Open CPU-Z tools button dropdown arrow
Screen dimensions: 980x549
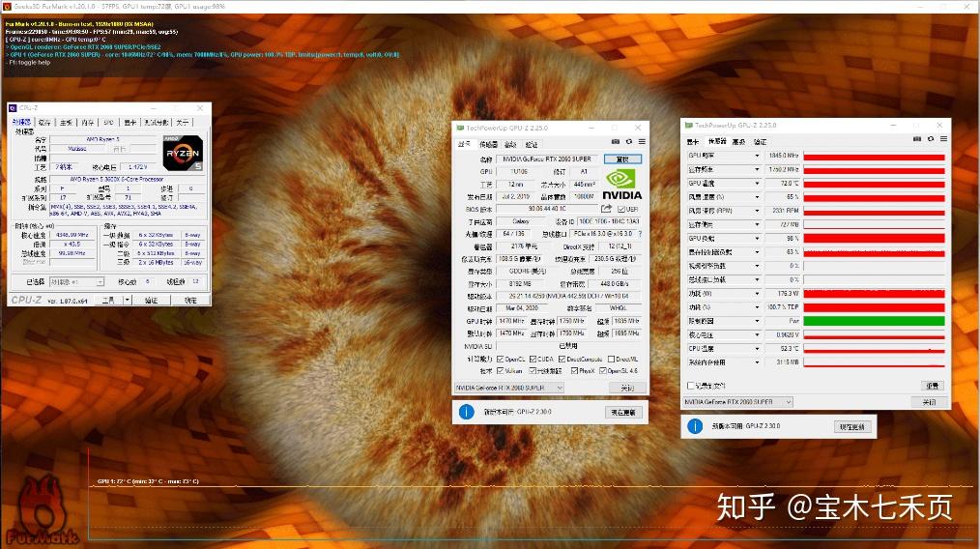128,301
